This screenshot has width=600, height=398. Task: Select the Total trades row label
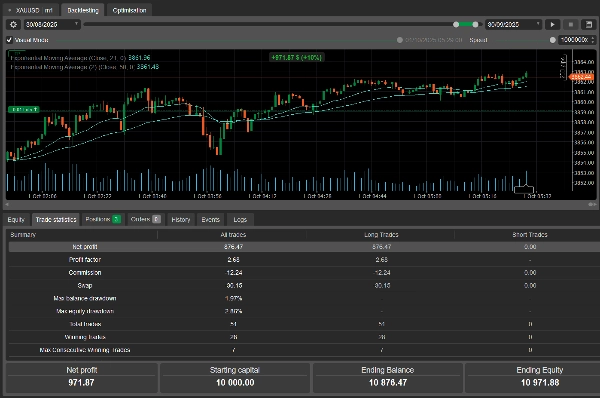click(85, 324)
